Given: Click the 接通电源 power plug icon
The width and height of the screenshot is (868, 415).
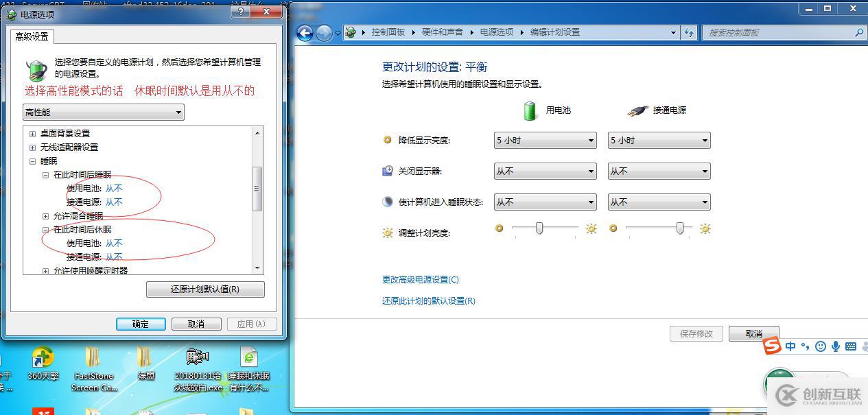Looking at the screenshot, I should coord(636,110).
